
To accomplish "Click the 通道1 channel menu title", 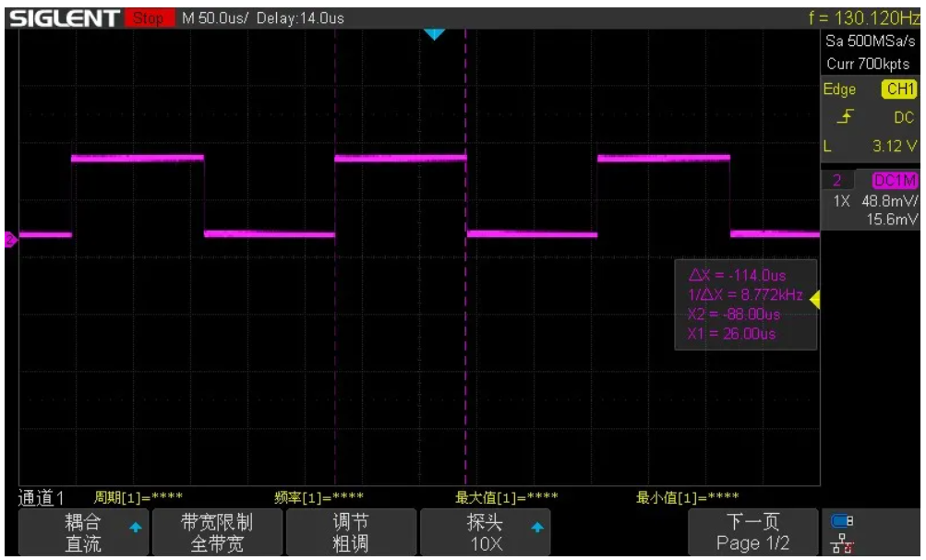I will tap(41, 498).
